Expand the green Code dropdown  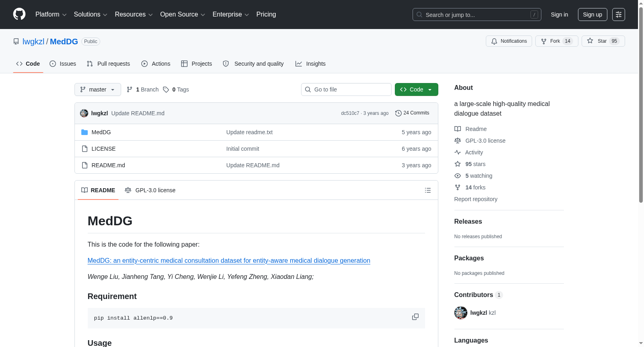point(416,89)
